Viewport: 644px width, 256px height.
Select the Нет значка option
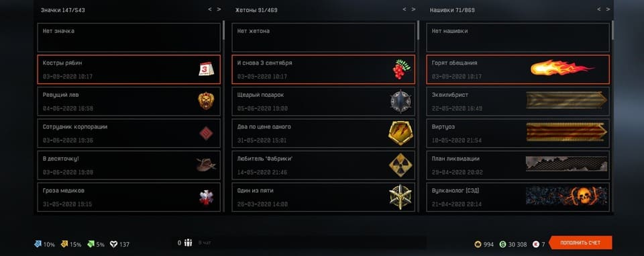(x=129, y=38)
